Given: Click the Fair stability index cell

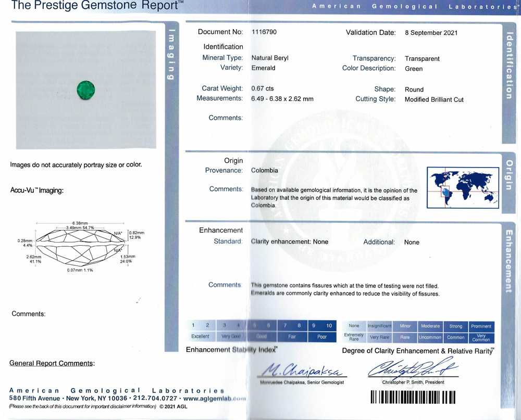Looking at the screenshot, I should [x=292, y=337].
